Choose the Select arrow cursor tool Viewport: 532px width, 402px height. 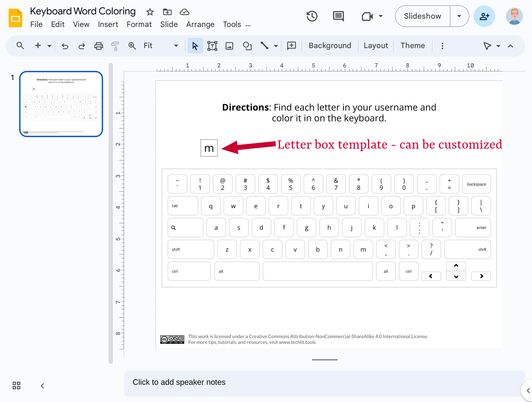(x=195, y=46)
